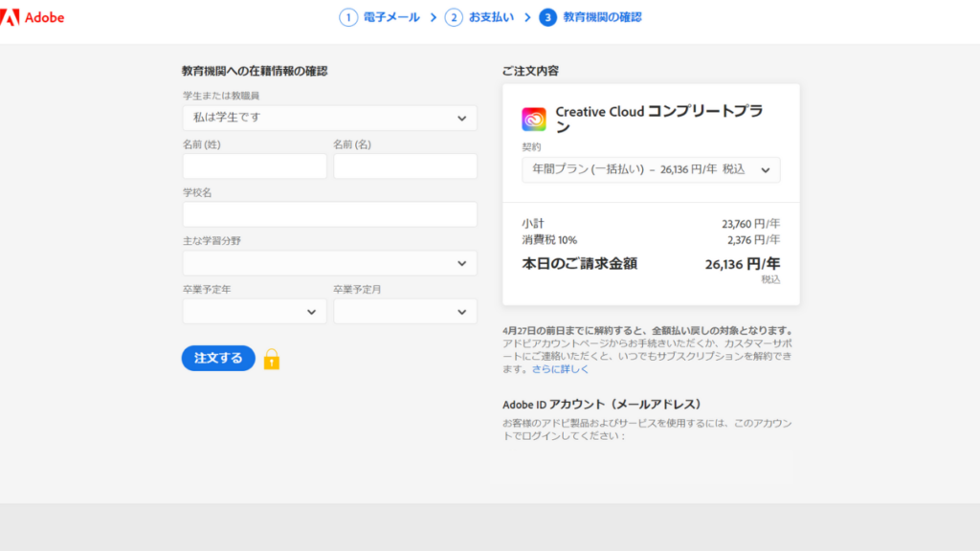Go to the 電子メール step
This screenshot has width=980, height=551.
coord(391,17)
